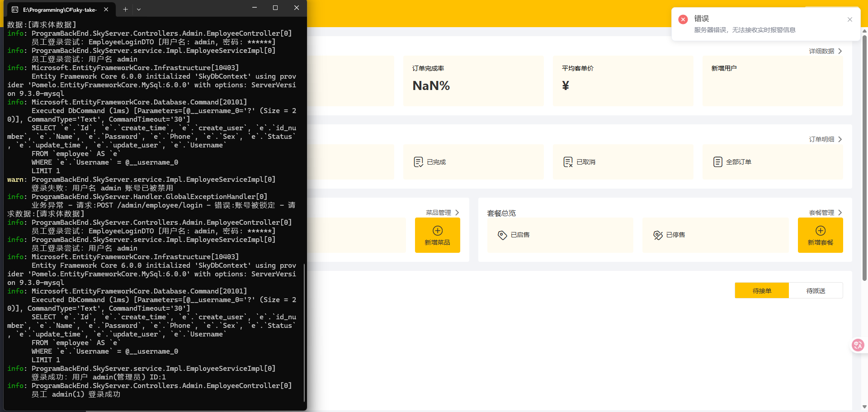Click the red error icon in notification
This screenshot has width=868, height=412.
coord(683,19)
